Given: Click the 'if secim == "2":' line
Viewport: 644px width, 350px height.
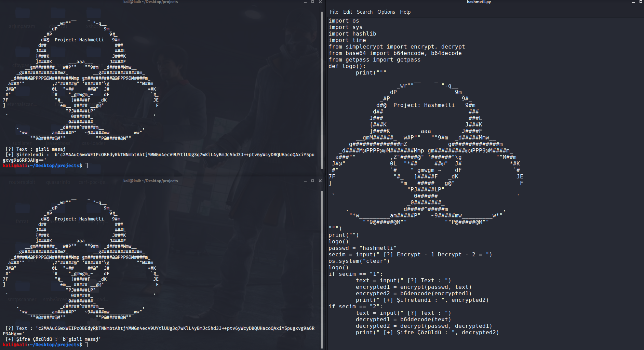Looking at the screenshot, I should (355, 307).
